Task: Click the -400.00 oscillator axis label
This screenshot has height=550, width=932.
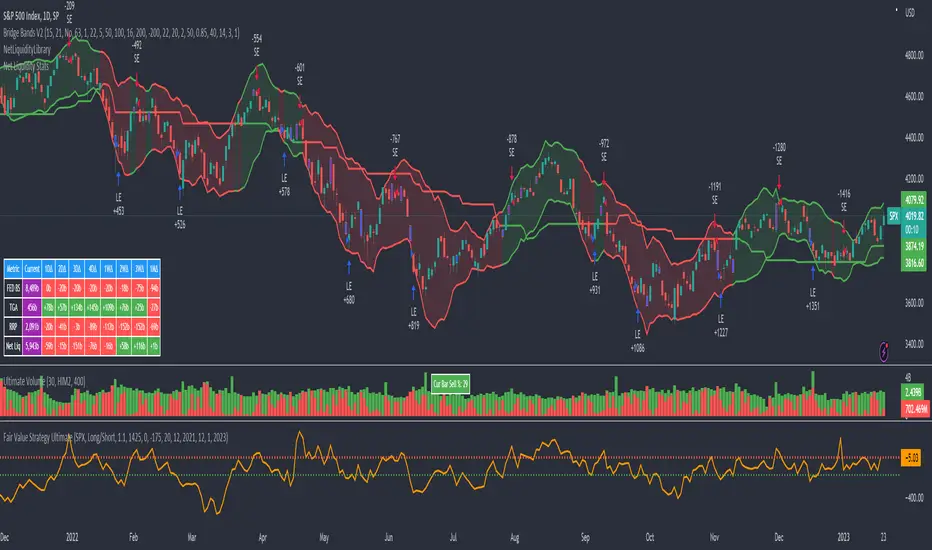Action: [914, 498]
